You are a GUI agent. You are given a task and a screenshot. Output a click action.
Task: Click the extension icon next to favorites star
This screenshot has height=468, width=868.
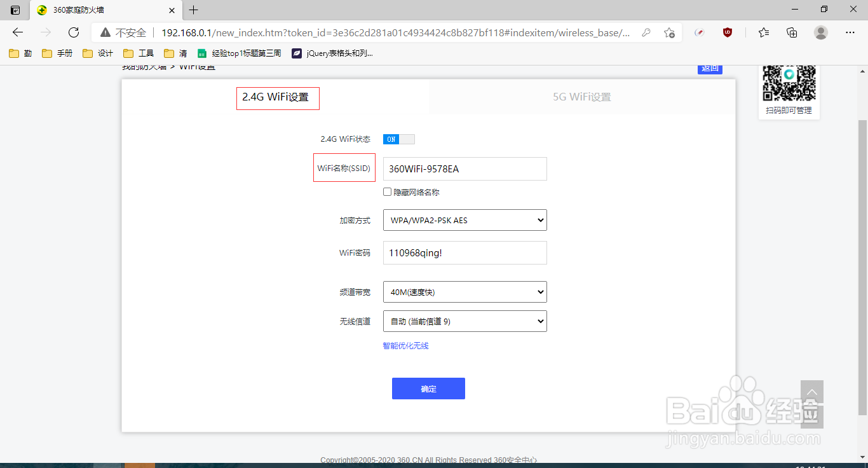click(x=700, y=32)
